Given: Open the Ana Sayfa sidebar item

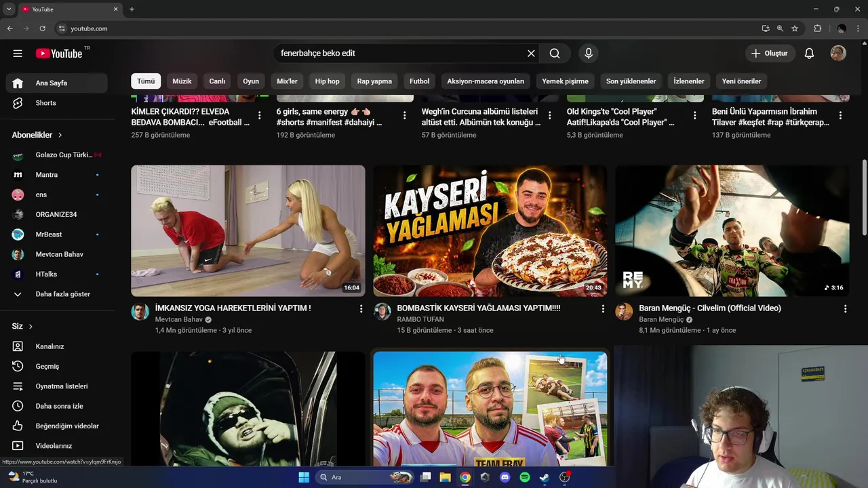Looking at the screenshot, I should pyautogui.click(x=57, y=83).
